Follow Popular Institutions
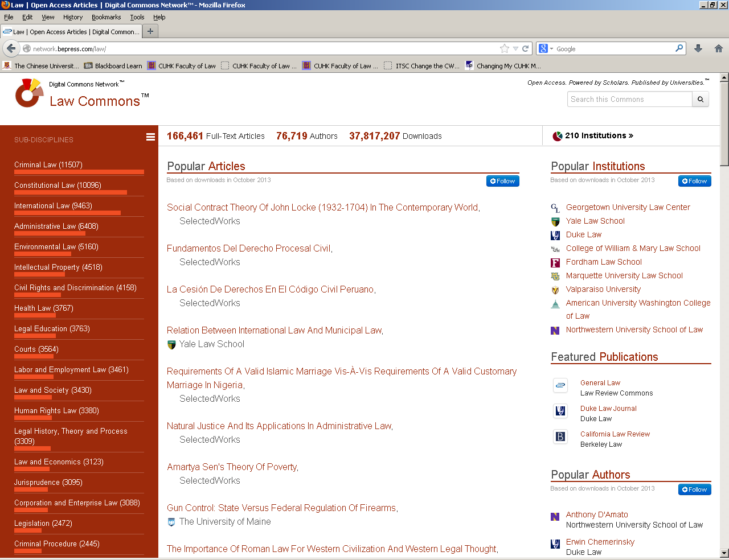Viewport: 729px width, 560px height. pyautogui.click(x=694, y=180)
